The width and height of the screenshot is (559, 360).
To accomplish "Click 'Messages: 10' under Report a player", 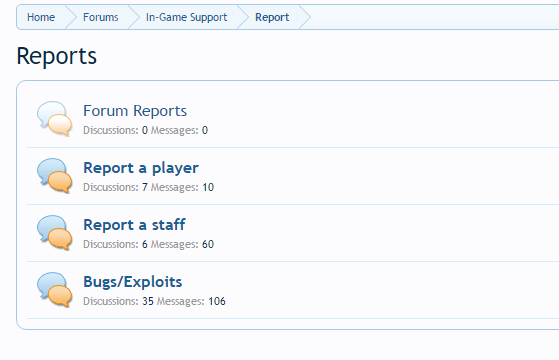I will (x=182, y=187).
